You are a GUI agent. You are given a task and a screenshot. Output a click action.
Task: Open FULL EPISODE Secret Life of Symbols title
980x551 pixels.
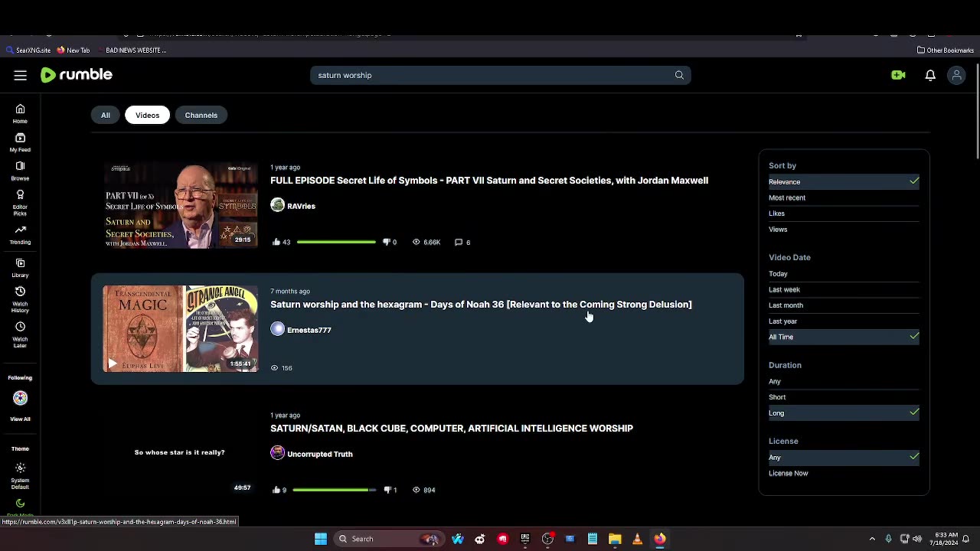click(489, 181)
